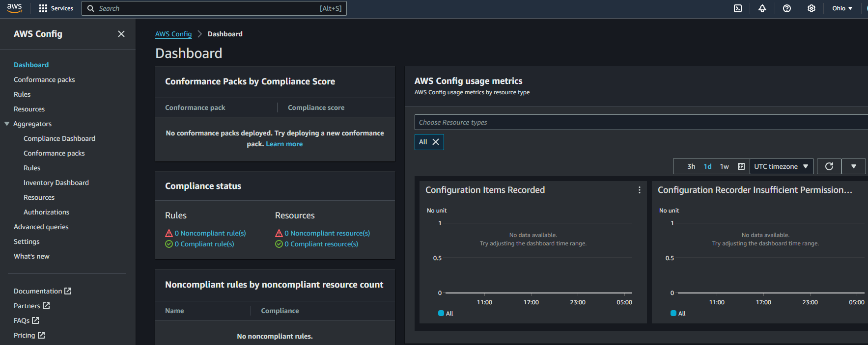Screen dimensions: 868x345
Task: Open the Ohio region dropdown
Action: point(842,8)
